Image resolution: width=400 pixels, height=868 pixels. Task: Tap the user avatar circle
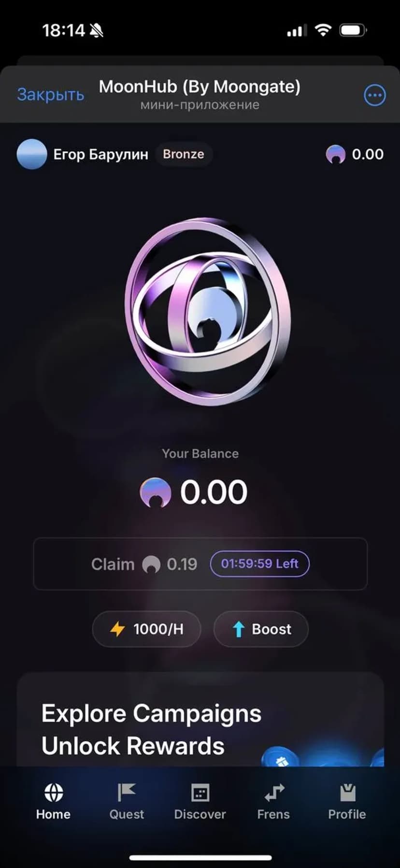pos(31,154)
